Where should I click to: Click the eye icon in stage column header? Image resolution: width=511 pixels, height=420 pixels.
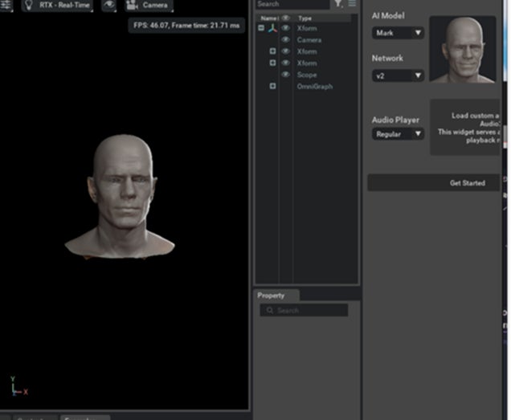click(x=285, y=18)
